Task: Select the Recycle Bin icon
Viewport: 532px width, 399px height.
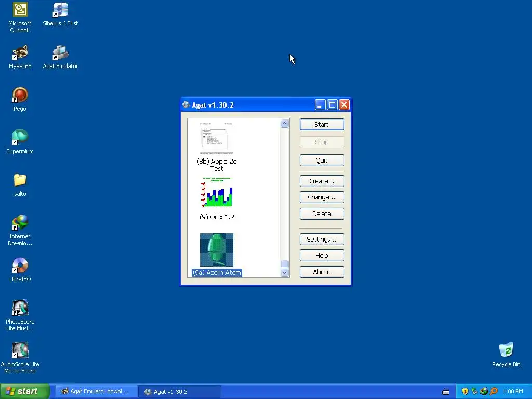Action: tap(506, 355)
